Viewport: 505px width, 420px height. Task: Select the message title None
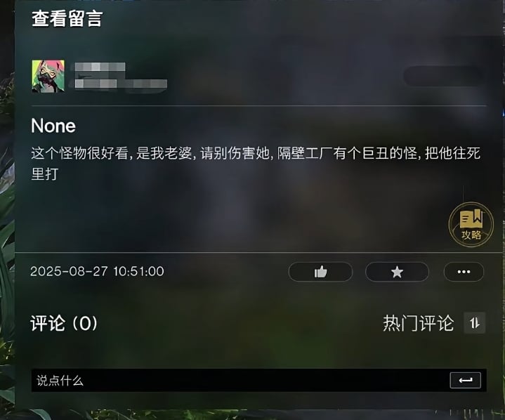coord(53,126)
